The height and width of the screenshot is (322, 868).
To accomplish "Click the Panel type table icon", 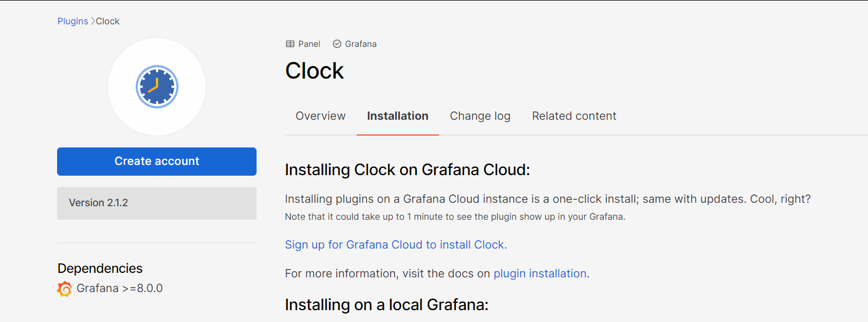I will (x=290, y=44).
